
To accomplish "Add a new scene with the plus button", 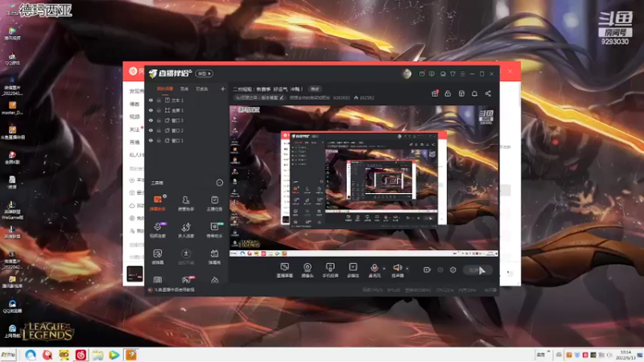I will (x=223, y=88).
